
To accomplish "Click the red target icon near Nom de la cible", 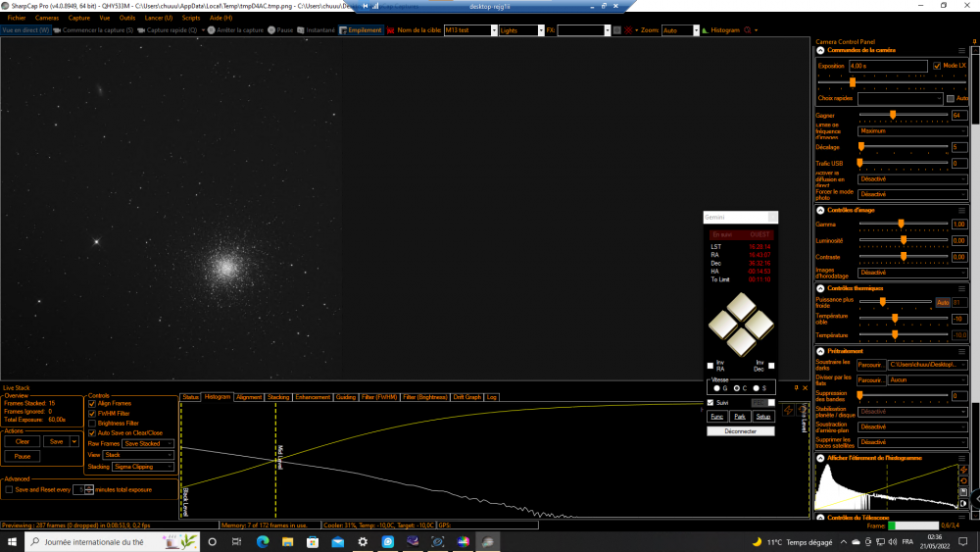I will [391, 30].
